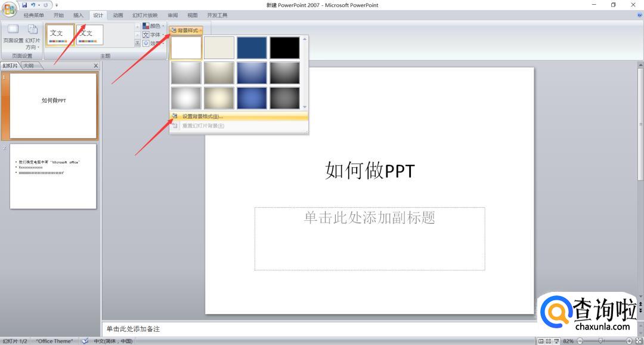644x345 pixels.
Task: Open the 幻灯片方向 dropdown
Action: coord(33,36)
